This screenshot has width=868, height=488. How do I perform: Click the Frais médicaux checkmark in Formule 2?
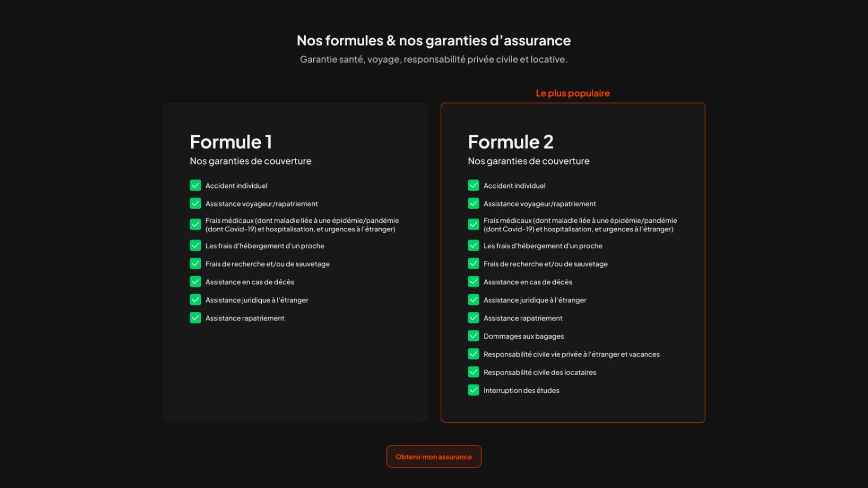[473, 224]
